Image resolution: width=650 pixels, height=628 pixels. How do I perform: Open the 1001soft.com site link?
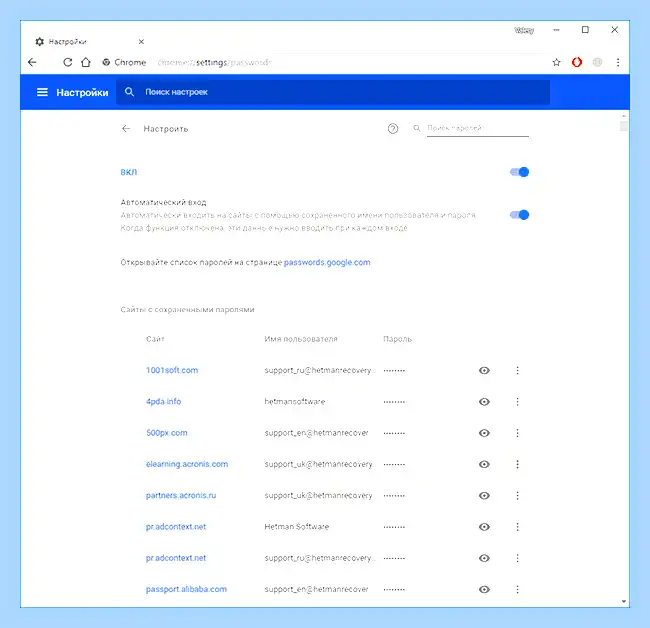click(x=172, y=370)
